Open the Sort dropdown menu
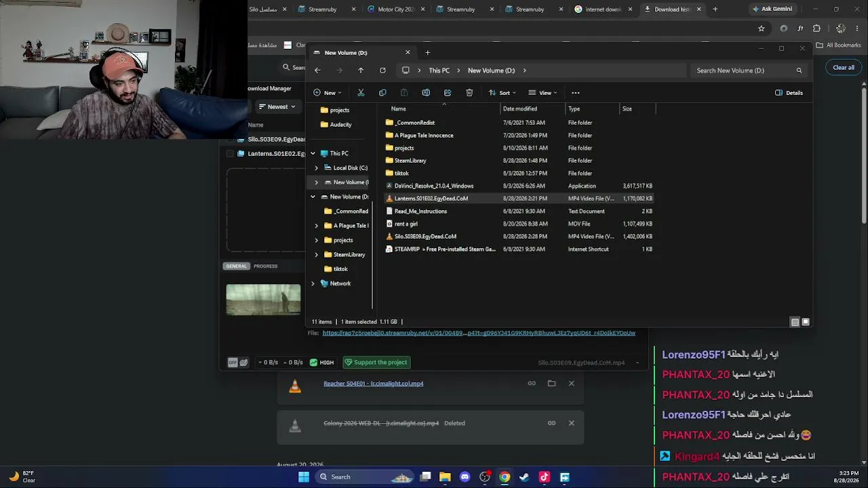This screenshot has height=488, width=868. 503,93
